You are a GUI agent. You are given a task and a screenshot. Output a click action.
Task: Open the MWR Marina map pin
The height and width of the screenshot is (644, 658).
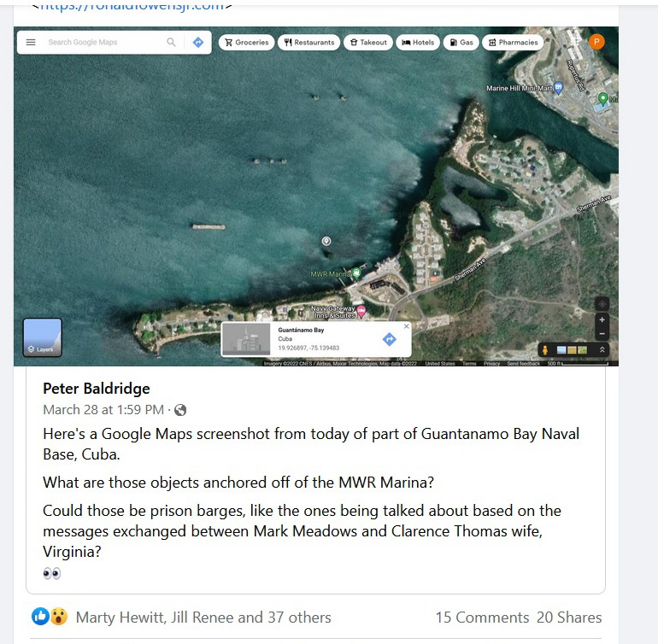pos(356,273)
